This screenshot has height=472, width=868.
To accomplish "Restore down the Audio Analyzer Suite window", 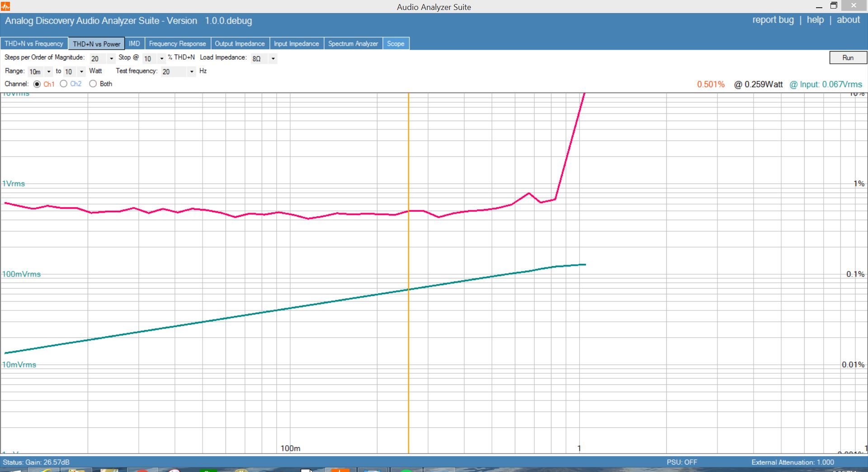I will (834, 6).
